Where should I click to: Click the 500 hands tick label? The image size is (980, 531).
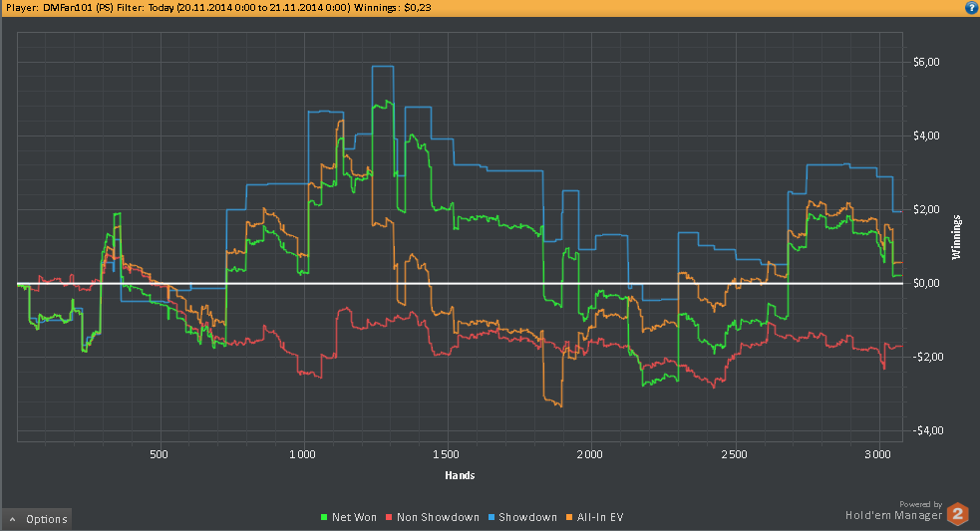tap(159, 454)
